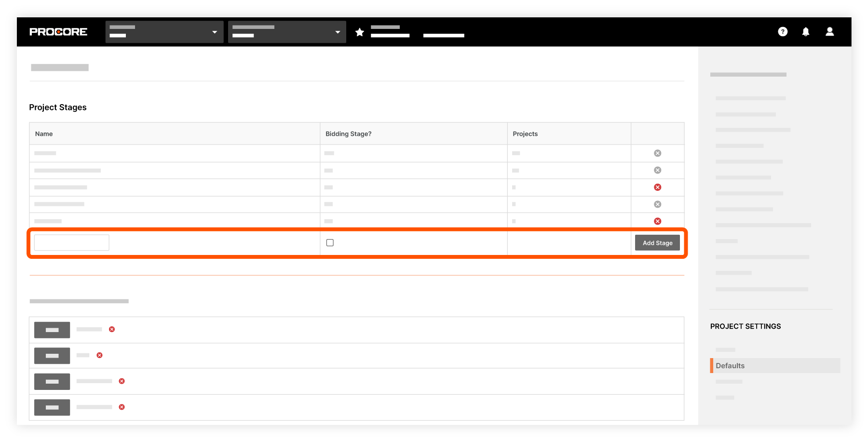
Task: Click the red delete icon on third stage
Action: coord(657,187)
